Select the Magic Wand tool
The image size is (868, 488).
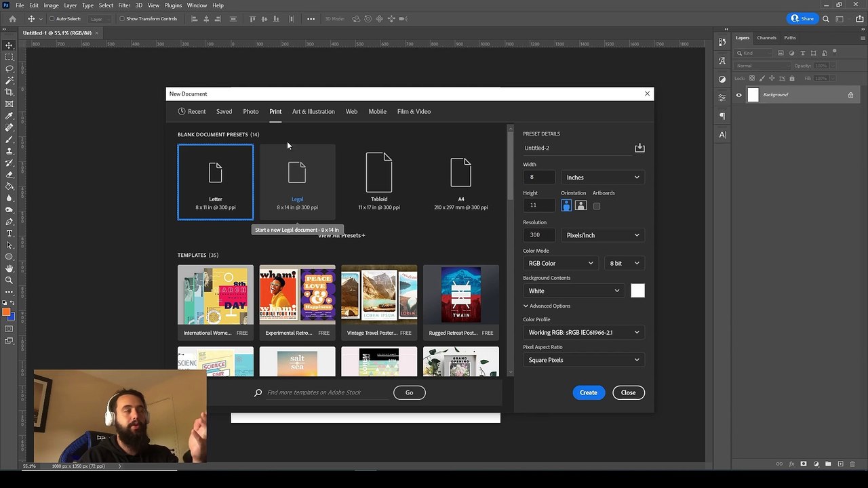pyautogui.click(x=9, y=80)
